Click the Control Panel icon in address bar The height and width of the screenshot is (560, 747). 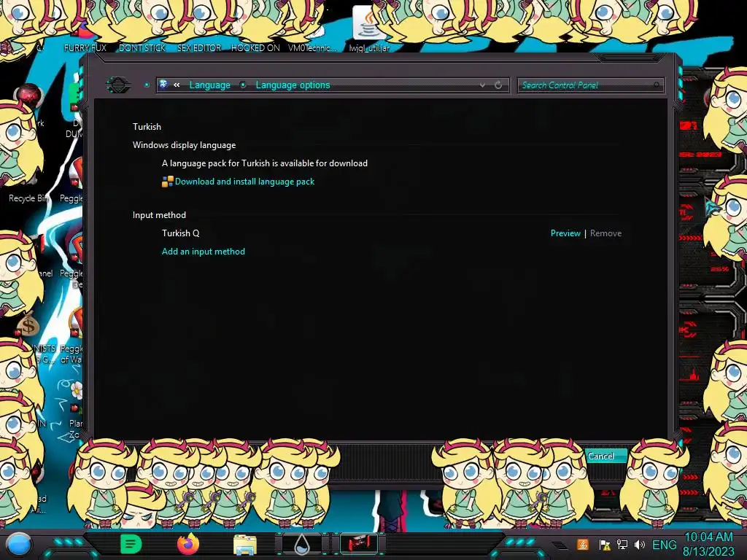pyautogui.click(x=163, y=85)
